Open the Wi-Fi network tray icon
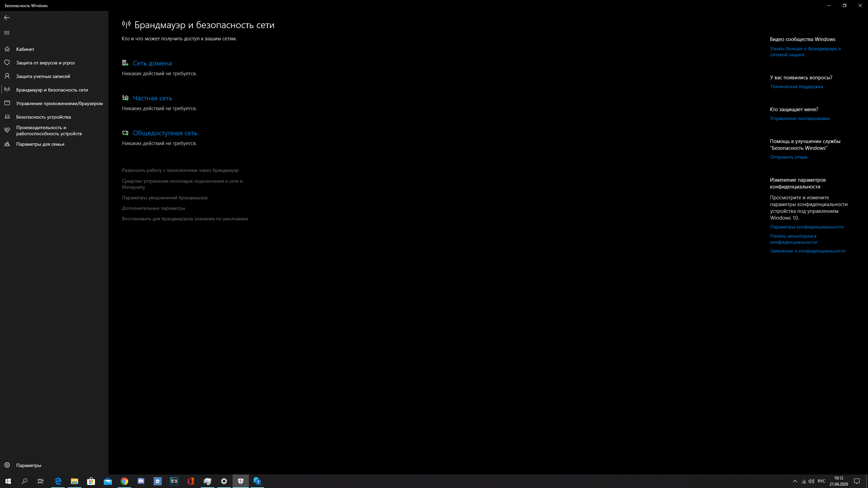The height and width of the screenshot is (488, 868). point(804,481)
